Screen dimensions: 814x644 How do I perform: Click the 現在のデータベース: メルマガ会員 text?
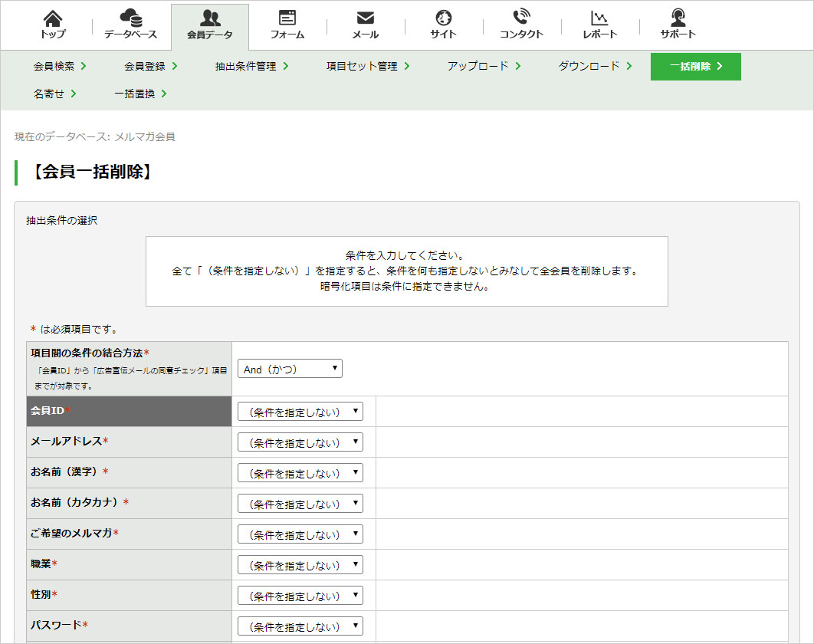(x=94, y=136)
